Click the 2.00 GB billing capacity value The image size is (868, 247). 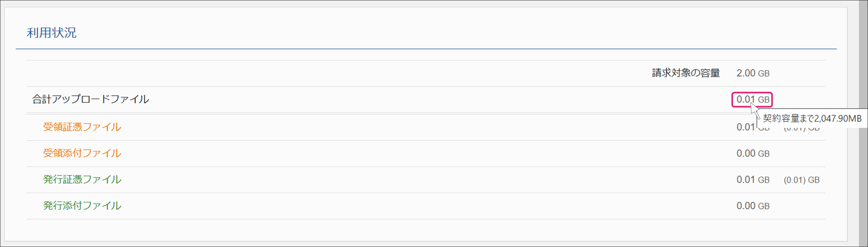coord(753,73)
